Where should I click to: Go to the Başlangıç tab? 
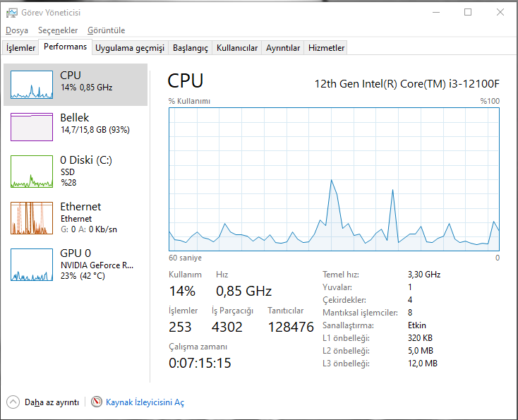(x=191, y=48)
